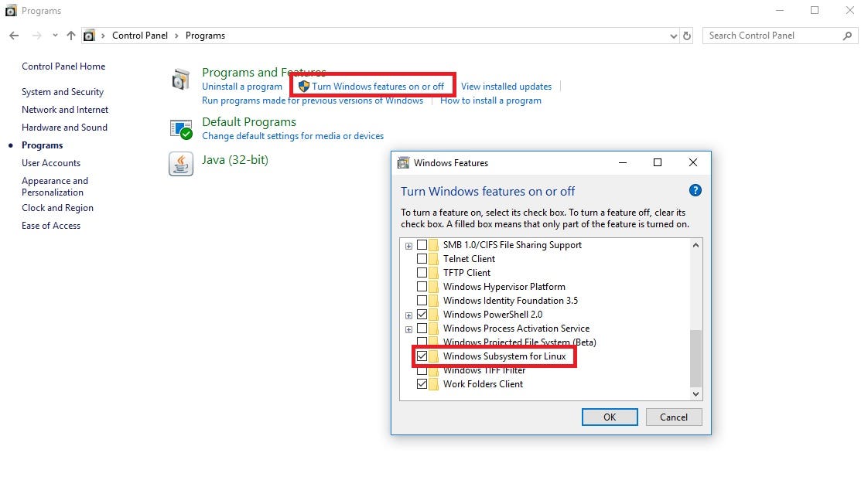Screen dimensions: 868x487
Task: Open Uninstall a program link
Action: [x=242, y=87]
